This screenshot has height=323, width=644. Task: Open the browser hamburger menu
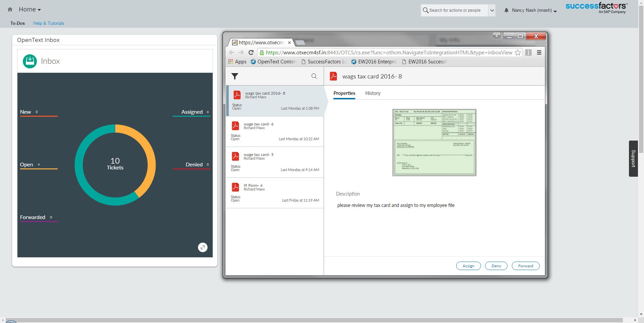point(539,52)
